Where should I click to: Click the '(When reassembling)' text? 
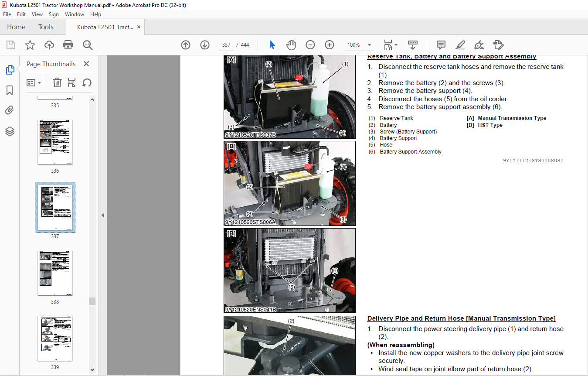401,345
